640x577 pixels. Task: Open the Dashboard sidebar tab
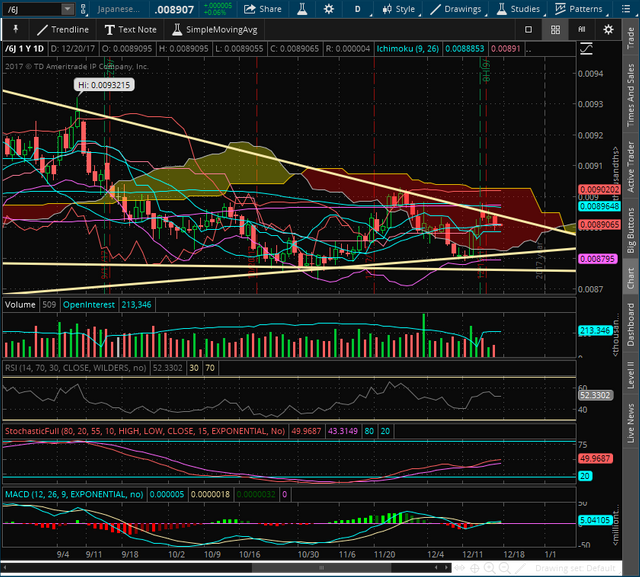[631, 324]
